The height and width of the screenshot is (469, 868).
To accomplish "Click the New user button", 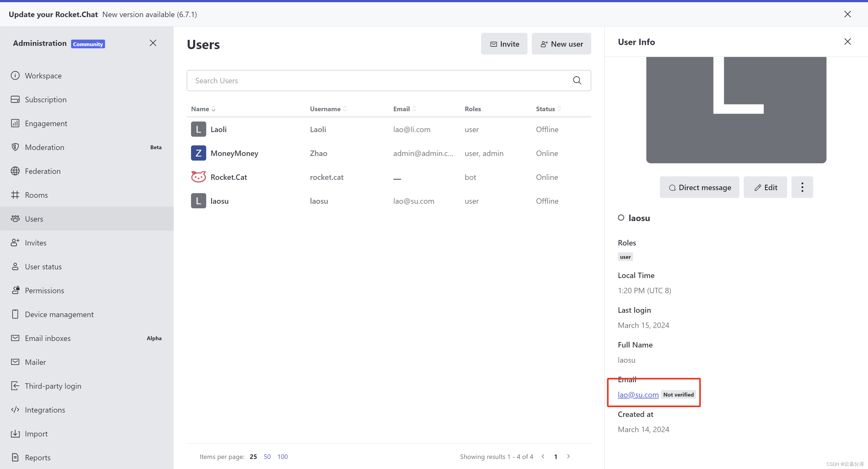I will [561, 44].
